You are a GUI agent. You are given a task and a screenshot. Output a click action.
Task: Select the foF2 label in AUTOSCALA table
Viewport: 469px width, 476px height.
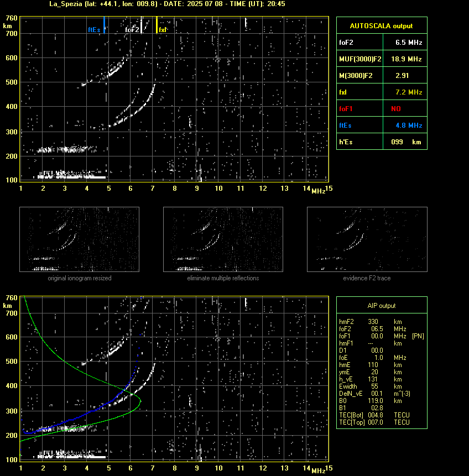tap(346, 43)
